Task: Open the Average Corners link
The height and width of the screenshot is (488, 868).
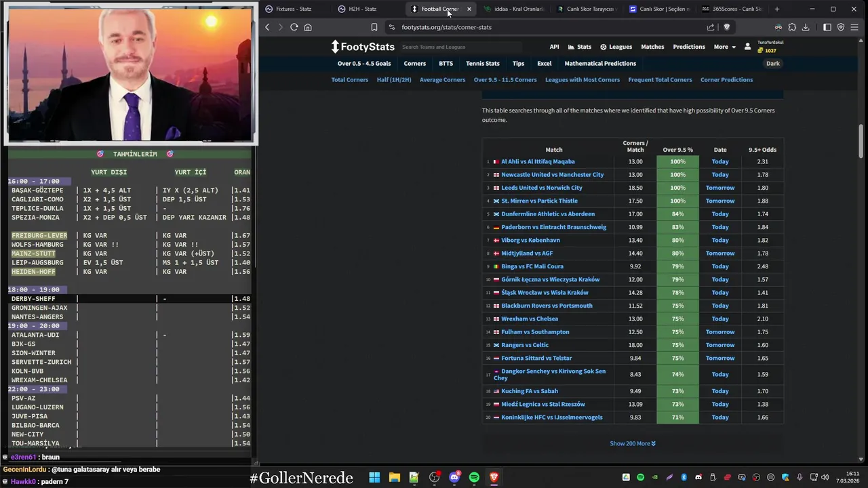Action: click(x=442, y=79)
